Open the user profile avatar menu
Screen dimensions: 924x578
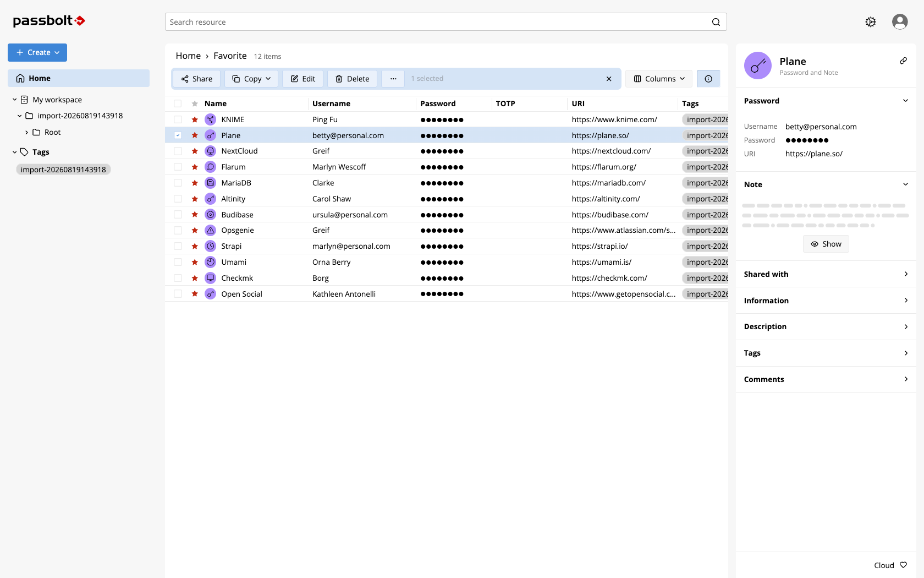(900, 22)
